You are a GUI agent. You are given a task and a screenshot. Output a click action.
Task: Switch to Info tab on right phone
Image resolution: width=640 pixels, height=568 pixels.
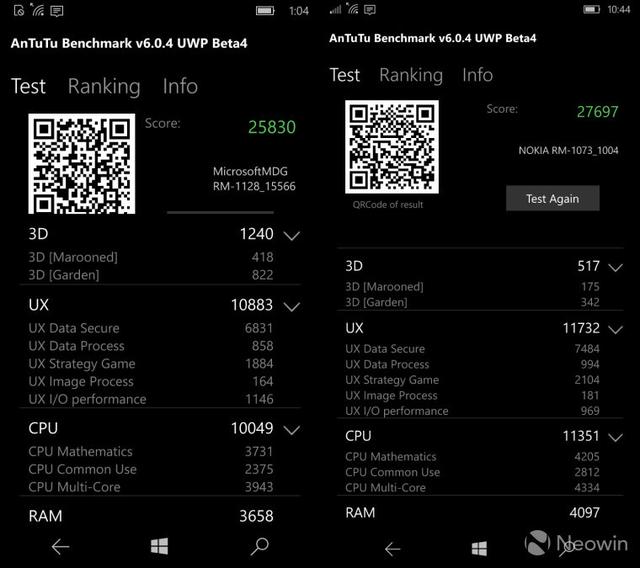coord(478,75)
